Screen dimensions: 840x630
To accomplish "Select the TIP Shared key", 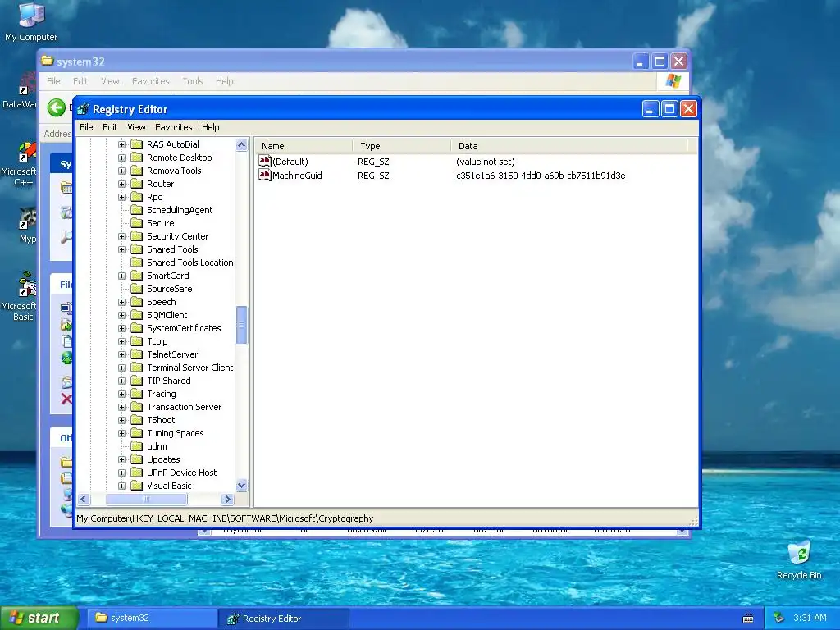I will (x=169, y=381).
